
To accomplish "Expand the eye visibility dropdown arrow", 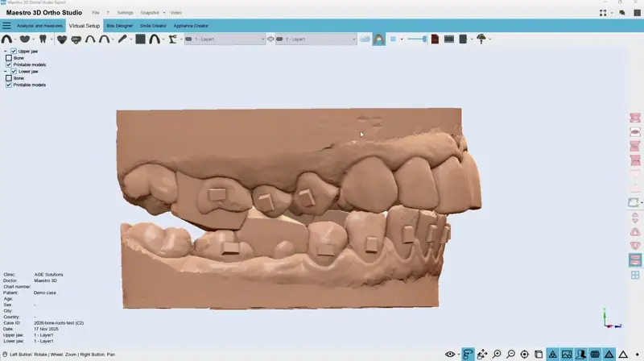I will pos(458,355).
